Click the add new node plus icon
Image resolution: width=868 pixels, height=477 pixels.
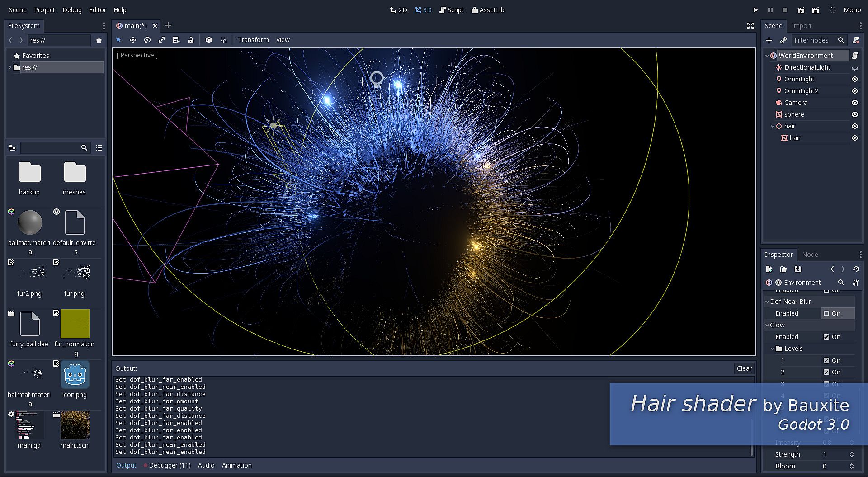point(769,40)
